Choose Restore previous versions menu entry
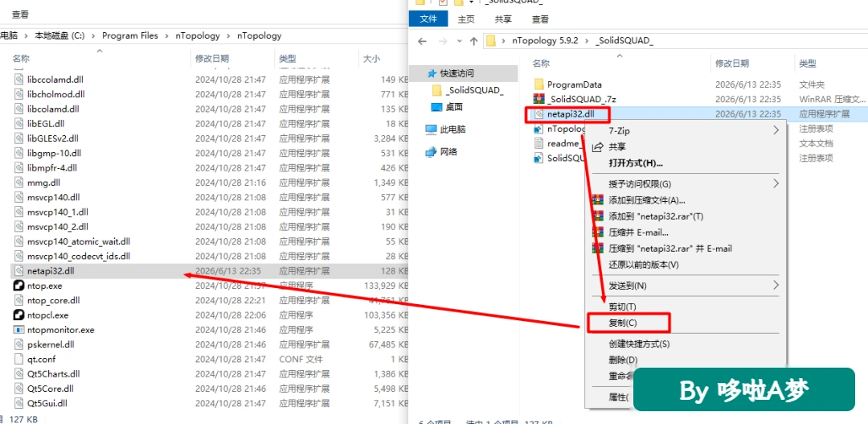Screen dimensions: 868x424 644,265
